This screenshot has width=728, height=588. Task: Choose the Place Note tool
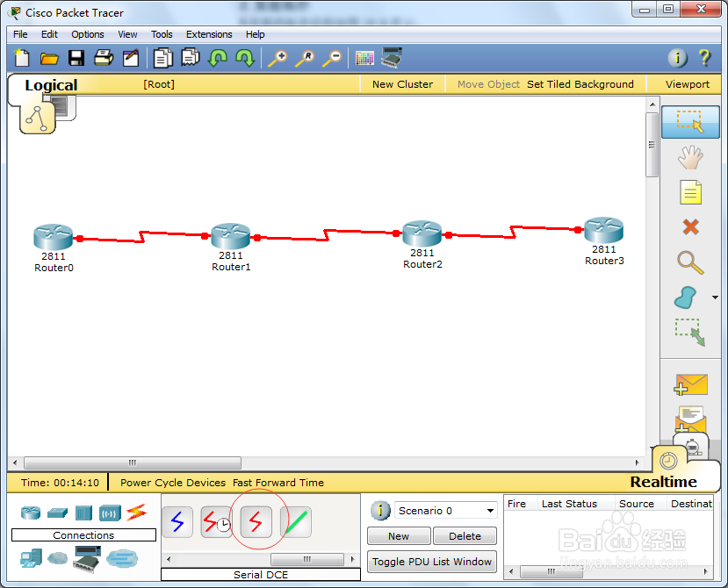(690, 192)
